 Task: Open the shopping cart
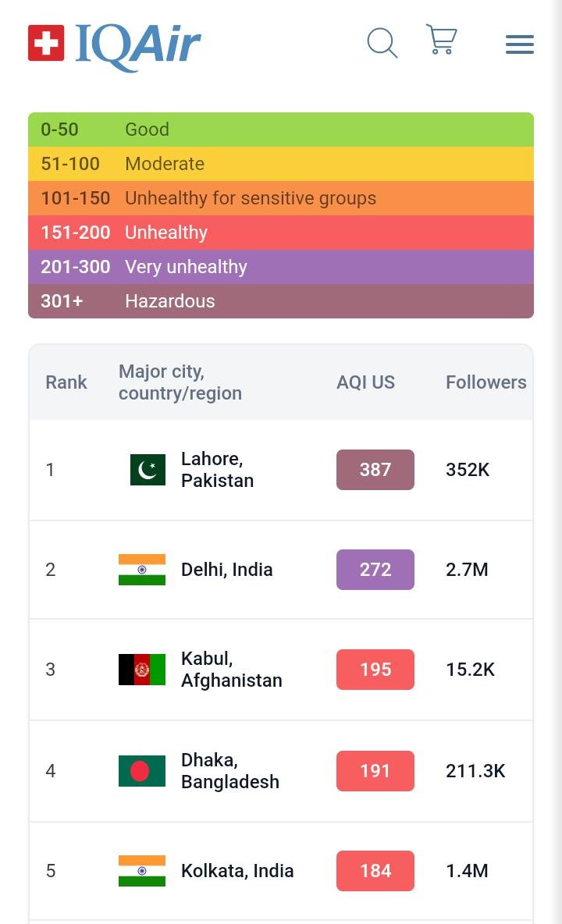tap(441, 40)
